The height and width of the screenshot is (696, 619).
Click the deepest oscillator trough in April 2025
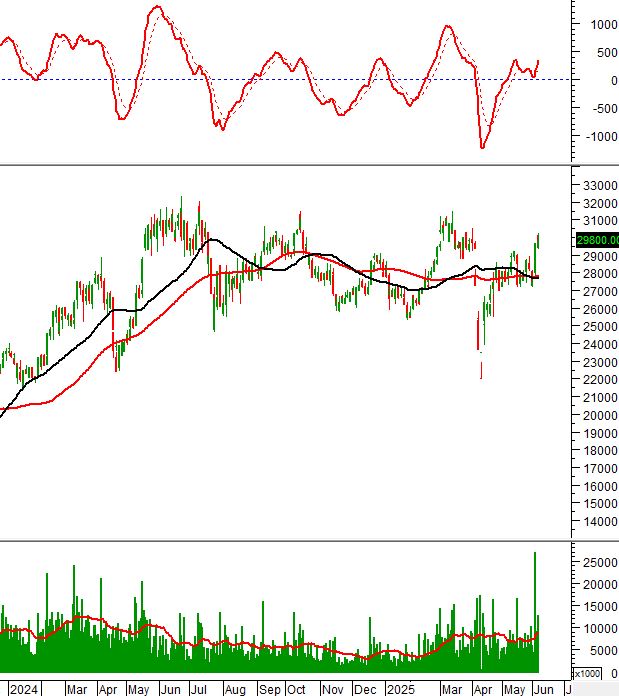pos(483,147)
